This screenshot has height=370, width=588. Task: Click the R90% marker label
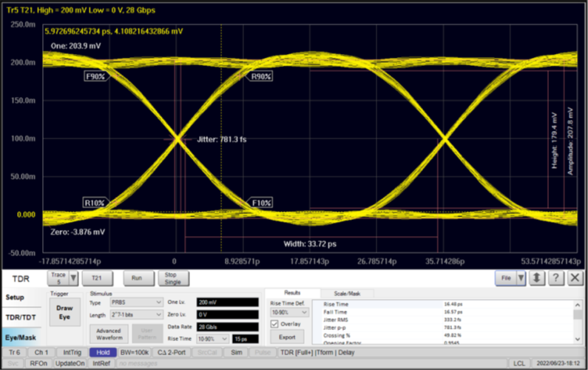pos(260,76)
